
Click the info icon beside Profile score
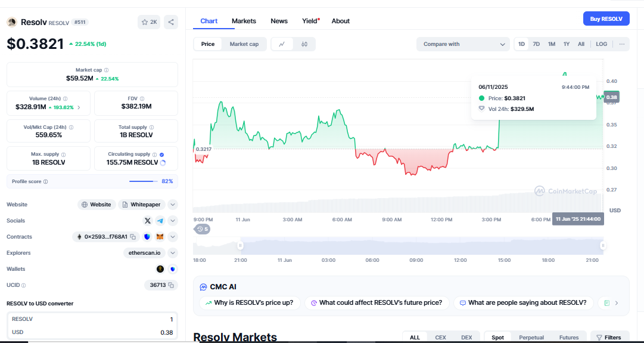point(46,181)
